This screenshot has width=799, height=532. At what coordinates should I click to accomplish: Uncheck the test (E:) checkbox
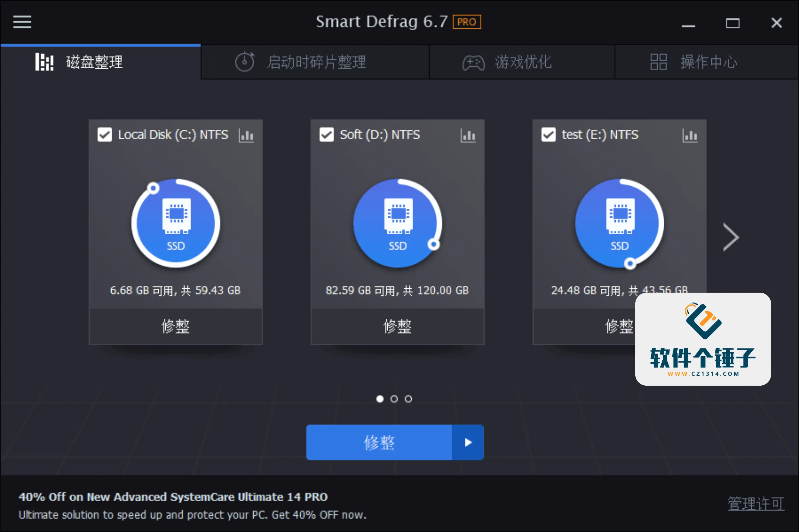[548, 135]
